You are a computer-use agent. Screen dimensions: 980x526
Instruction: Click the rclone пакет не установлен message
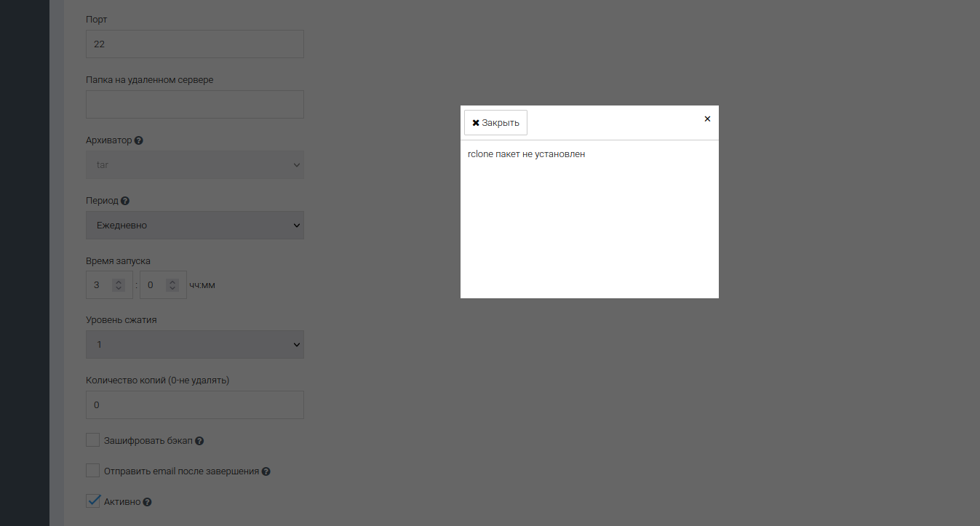(526, 154)
